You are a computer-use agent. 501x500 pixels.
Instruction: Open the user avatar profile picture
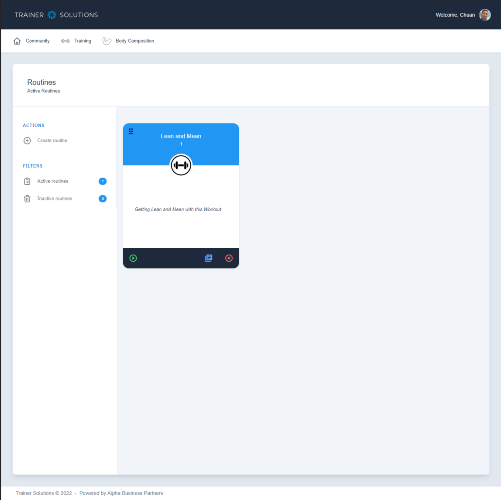485,15
